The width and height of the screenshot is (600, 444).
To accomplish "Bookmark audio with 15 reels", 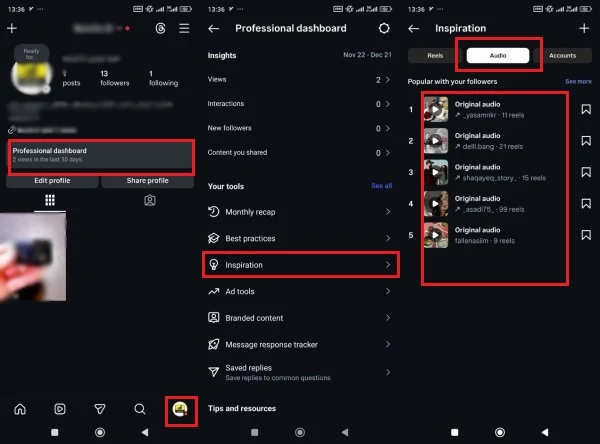I will (586, 172).
